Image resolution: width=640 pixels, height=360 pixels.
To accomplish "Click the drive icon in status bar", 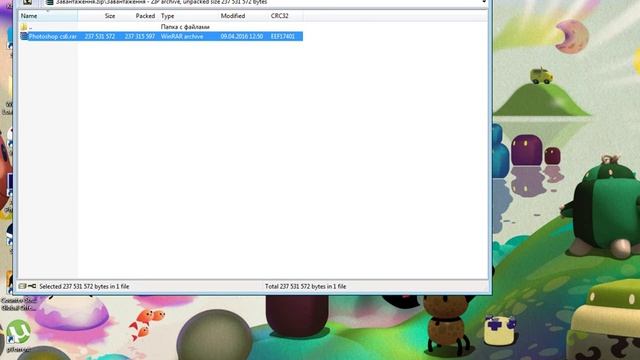I will 22,286.
